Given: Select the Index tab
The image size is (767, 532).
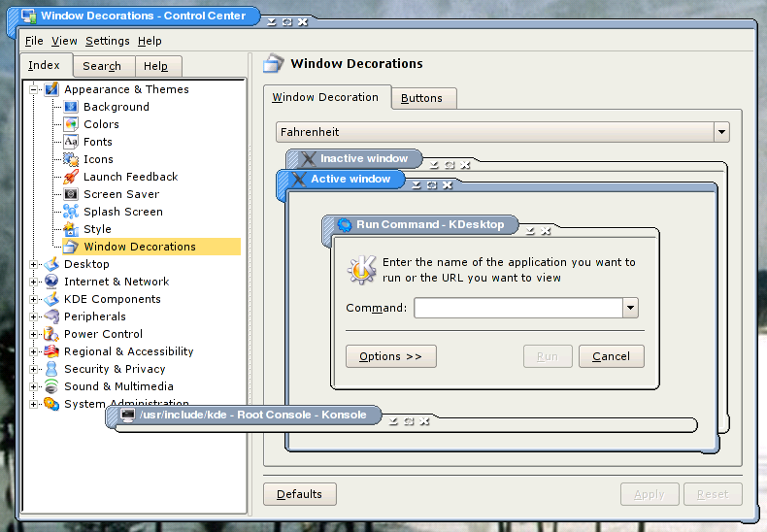Looking at the screenshot, I should click(x=44, y=65).
